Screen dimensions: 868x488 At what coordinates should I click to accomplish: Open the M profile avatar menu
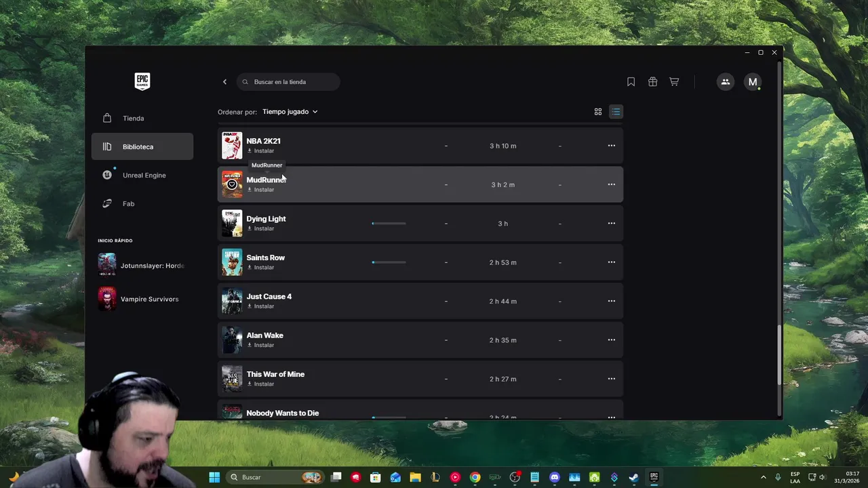click(753, 82)
